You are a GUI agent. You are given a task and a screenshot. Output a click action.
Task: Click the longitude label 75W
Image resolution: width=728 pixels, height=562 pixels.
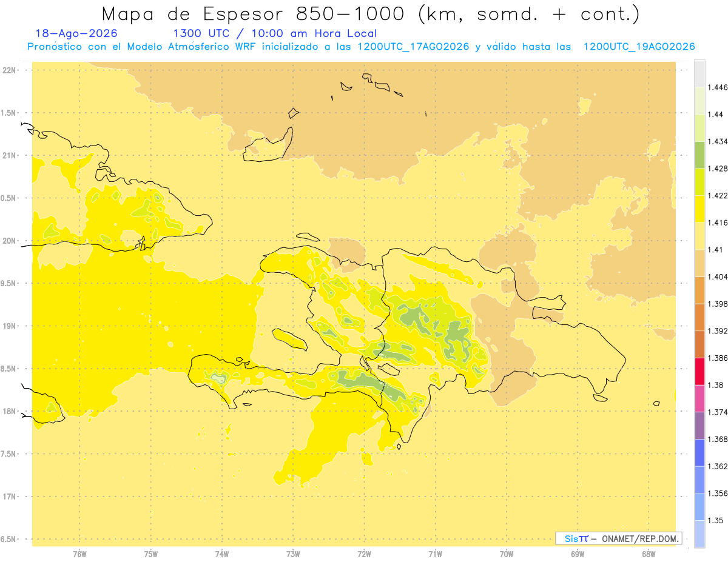click(x=150, y=554)
